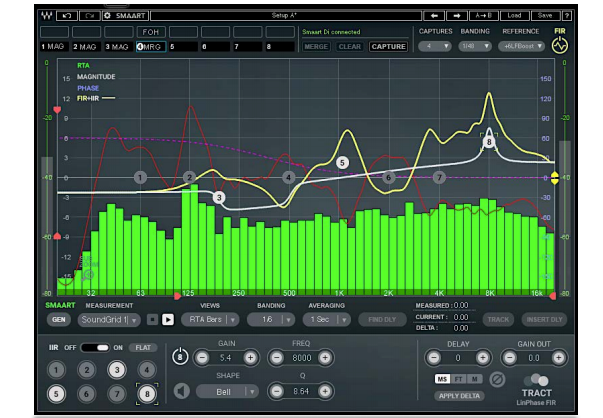This screenshot has width=603, height=418.
Task: Click the INSERT DLY button
Action: 544,320
